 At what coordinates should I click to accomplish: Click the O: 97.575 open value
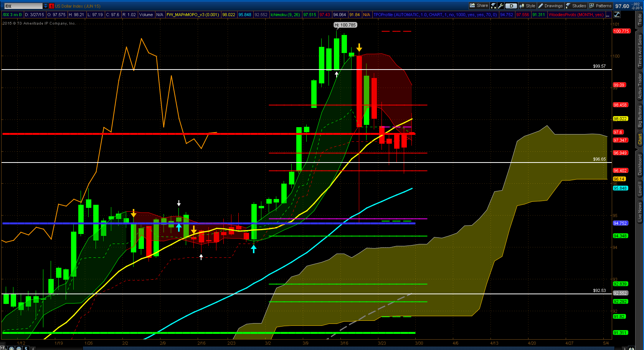pos(56,15)
